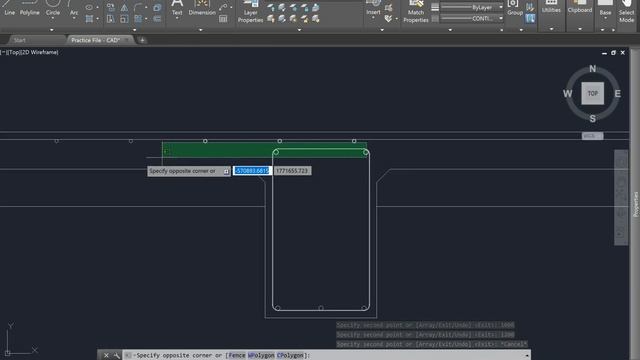
Task: Select the Dimension tool
Action: point(202,8)
